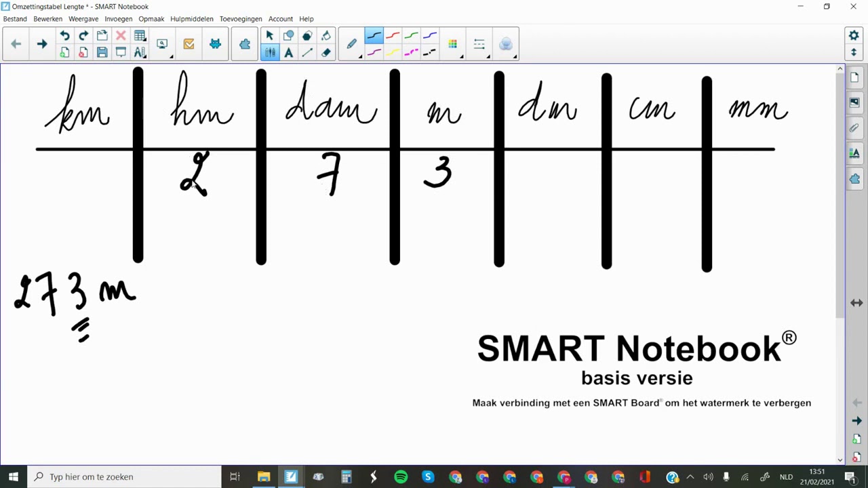Open toolbar settings gear
The width and height of the screenshot is (868, 488).
[854, 36]
